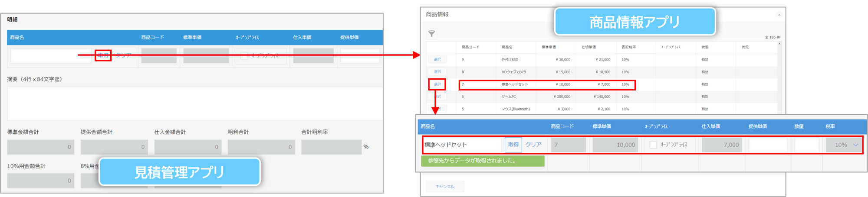
Task: Click the 商品名 field containing 標準ヘッドセット
Action: (x=462, y=145)
